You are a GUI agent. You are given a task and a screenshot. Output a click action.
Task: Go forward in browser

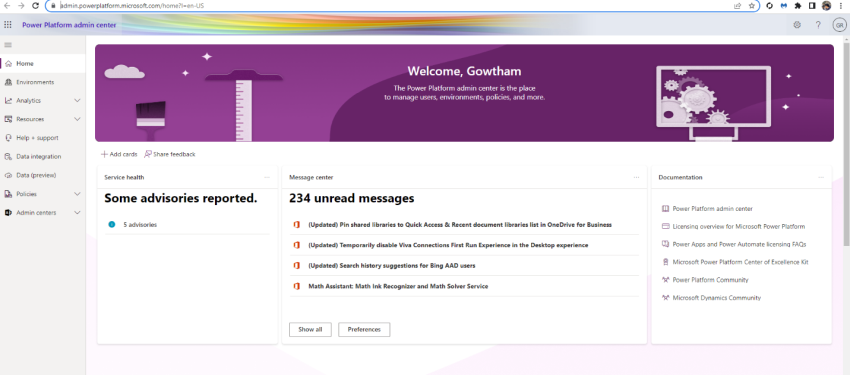[x=21, y=5]
